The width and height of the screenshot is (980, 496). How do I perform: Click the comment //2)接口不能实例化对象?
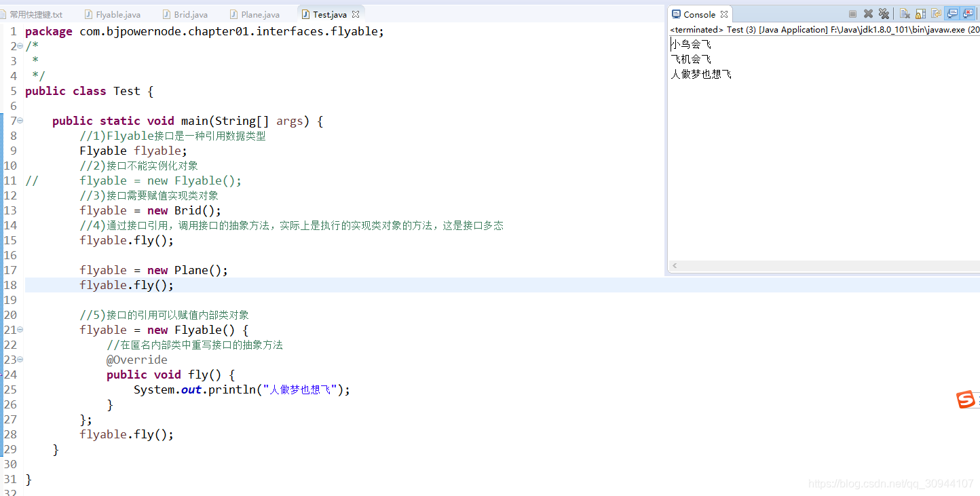point(138,166)
